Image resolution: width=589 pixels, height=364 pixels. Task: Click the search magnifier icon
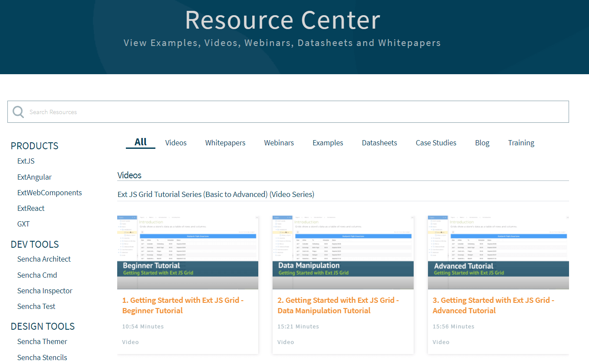[18, 112]
